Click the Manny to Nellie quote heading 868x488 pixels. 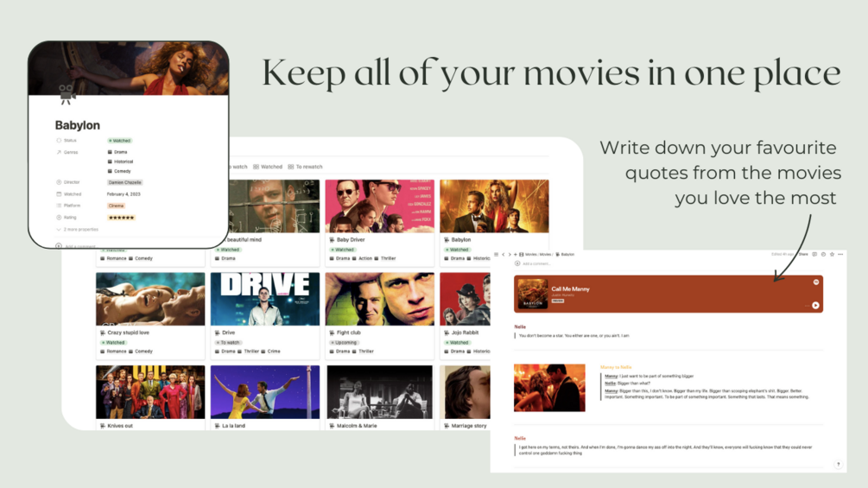pyautogui.click(x=616, y=367)
